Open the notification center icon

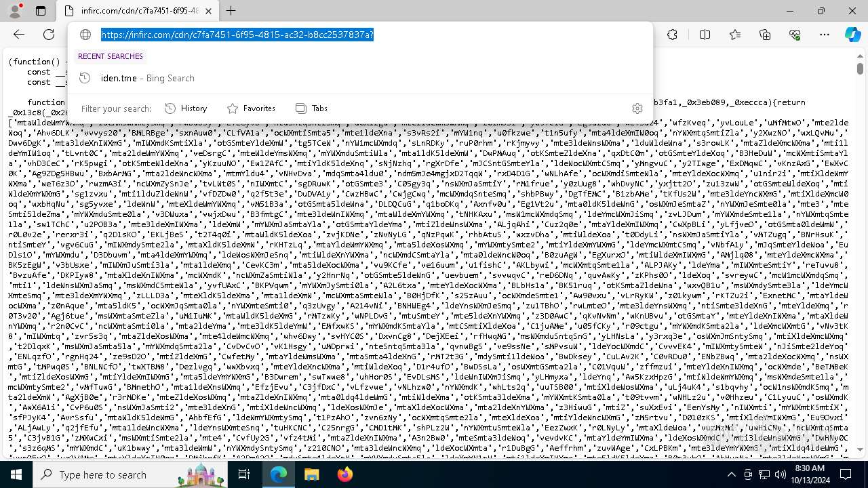click(845, 475)
